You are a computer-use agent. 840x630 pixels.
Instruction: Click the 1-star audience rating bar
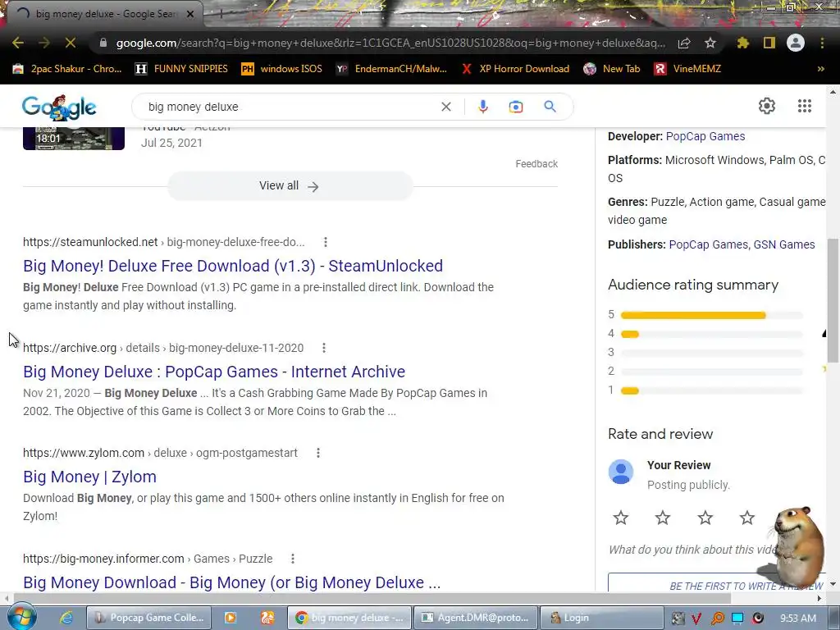712,390
